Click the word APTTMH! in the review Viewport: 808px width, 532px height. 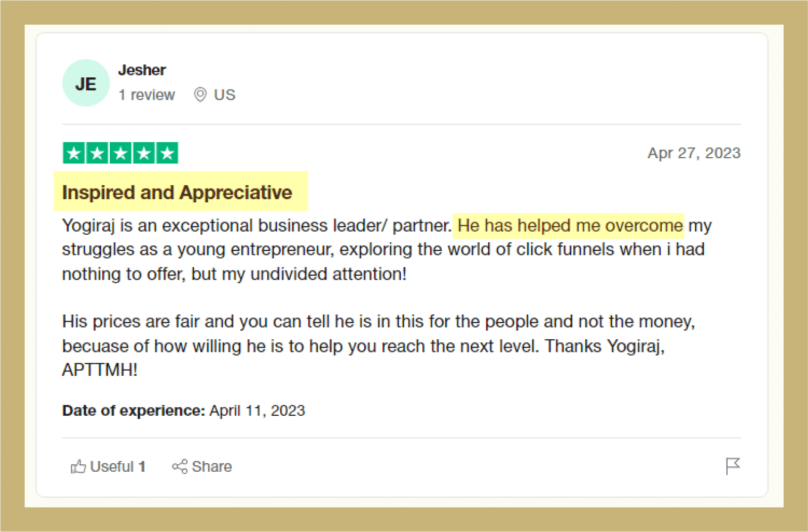click(x=100, y=370)
